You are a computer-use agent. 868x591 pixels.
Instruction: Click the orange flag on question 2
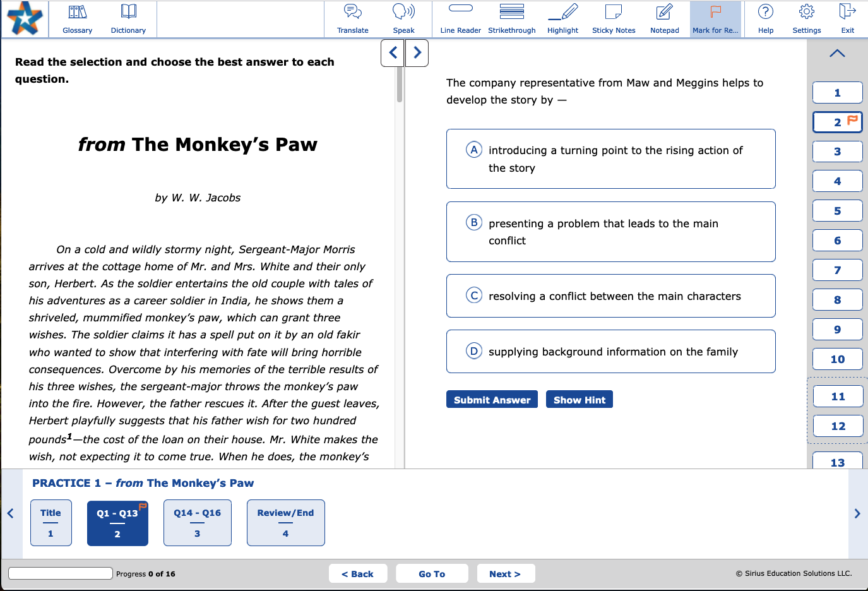(852, 119)
